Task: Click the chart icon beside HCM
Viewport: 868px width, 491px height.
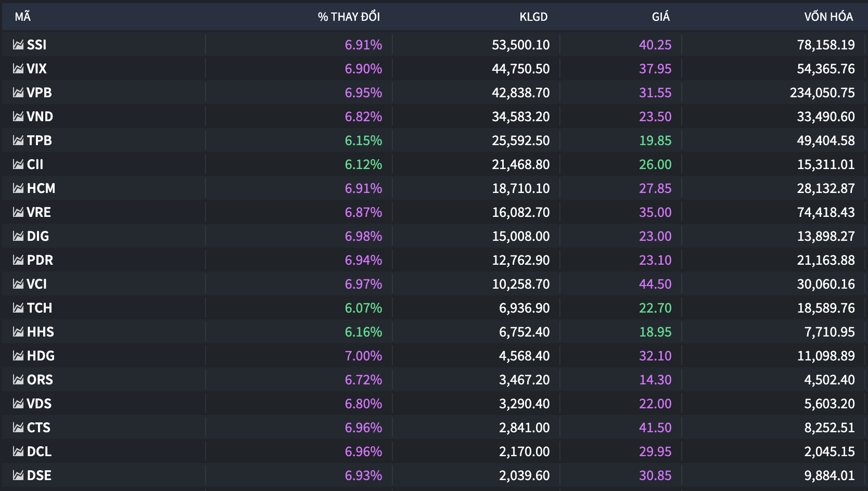Action: click(18, 188)
